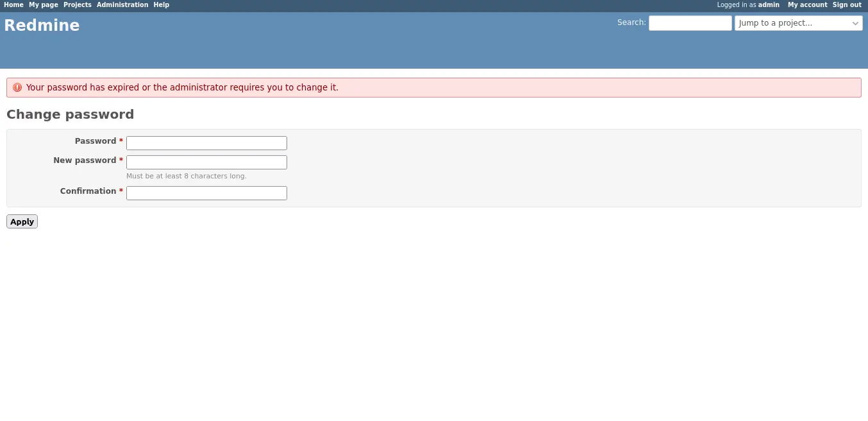Focus the Search text box
The height and width of the screenshot is (421, 868).
point(690,23)
